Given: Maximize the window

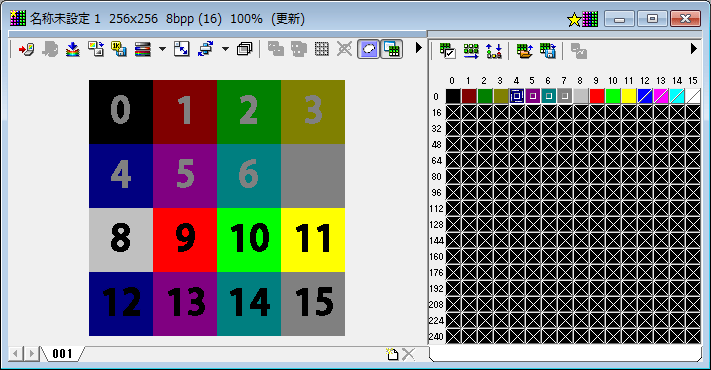Looking at the screenshot, I should [x=652, y=19].
